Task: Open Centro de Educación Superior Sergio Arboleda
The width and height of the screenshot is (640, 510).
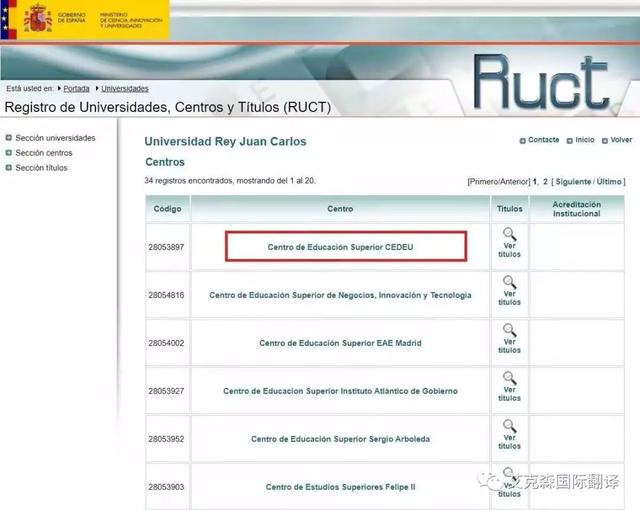Action: [x=340, y=439]
